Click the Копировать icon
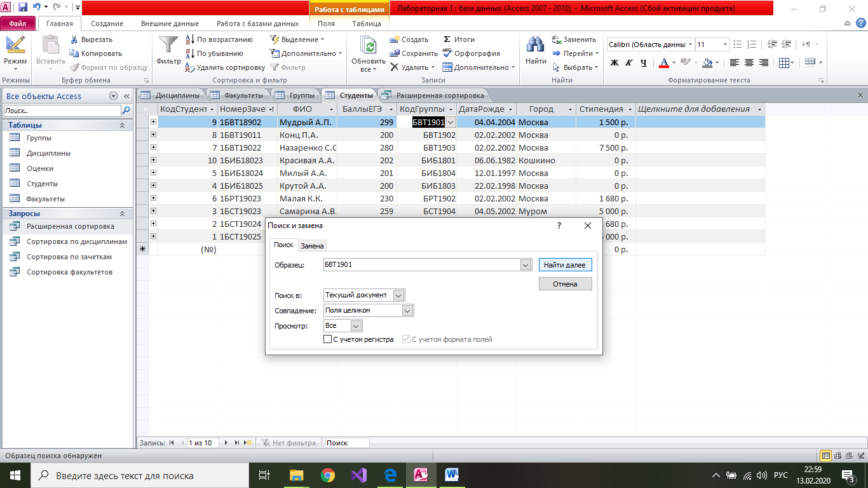The image size is (868, 488). point(74,53)
